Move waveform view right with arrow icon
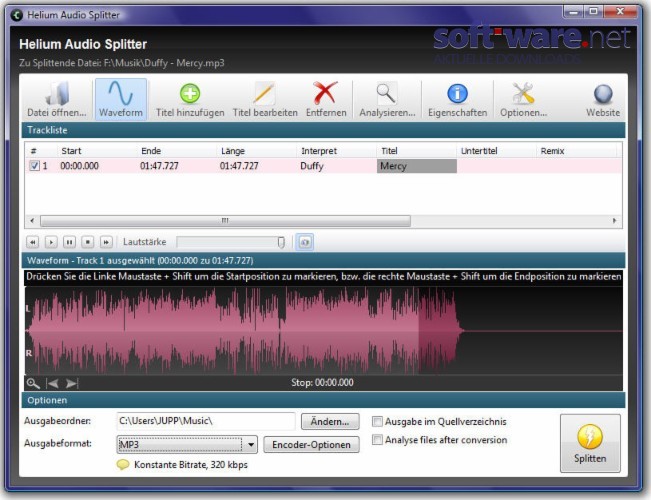 pos(72,383)
